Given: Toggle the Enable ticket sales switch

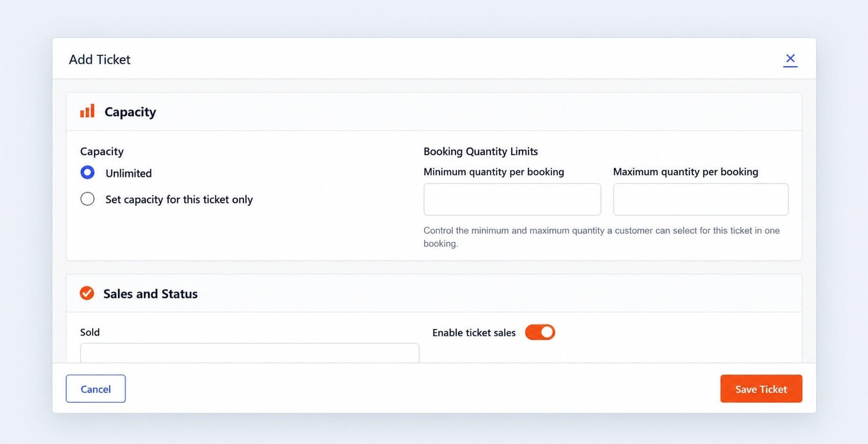Looking at the screenshot, I should point(540,332).
